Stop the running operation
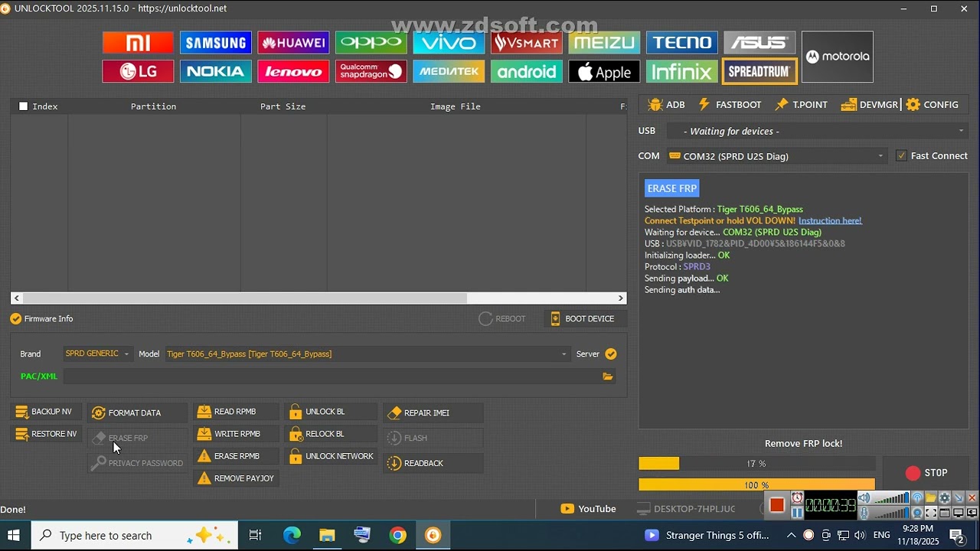Image resolution: width=980 pixels, height=551 pixels. pyautogui.click(x=926, y=473)
